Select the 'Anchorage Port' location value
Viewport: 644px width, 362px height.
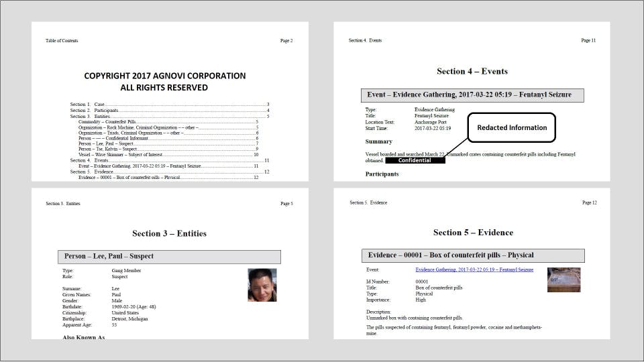click(x=430, y=122)
